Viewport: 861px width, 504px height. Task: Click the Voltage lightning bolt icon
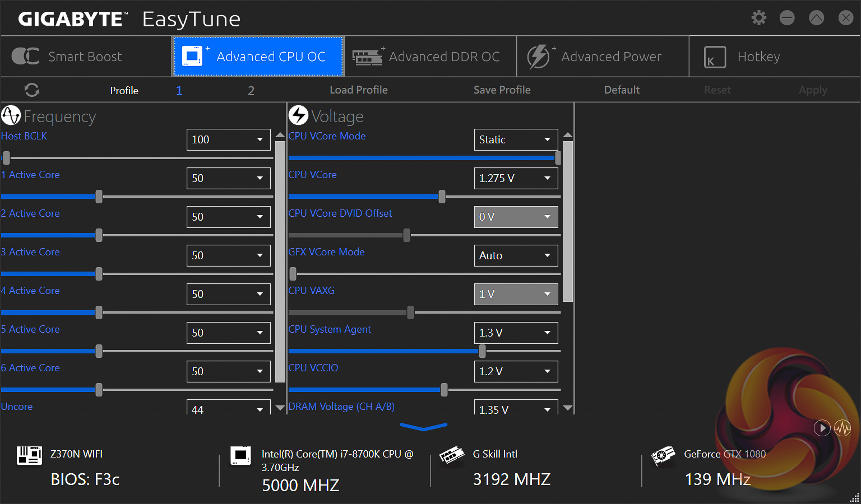click(x=298, y=115)
